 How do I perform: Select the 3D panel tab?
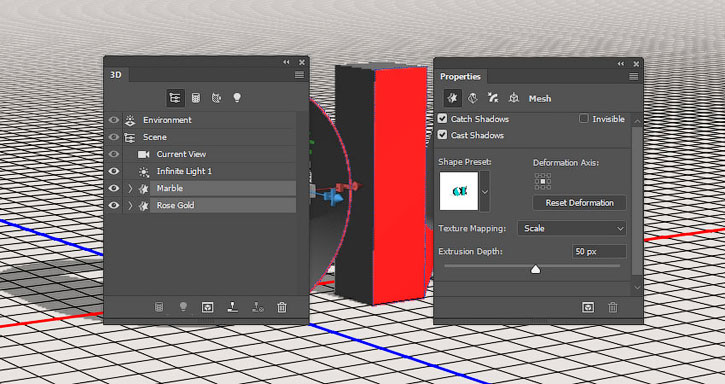pos(116,75)
